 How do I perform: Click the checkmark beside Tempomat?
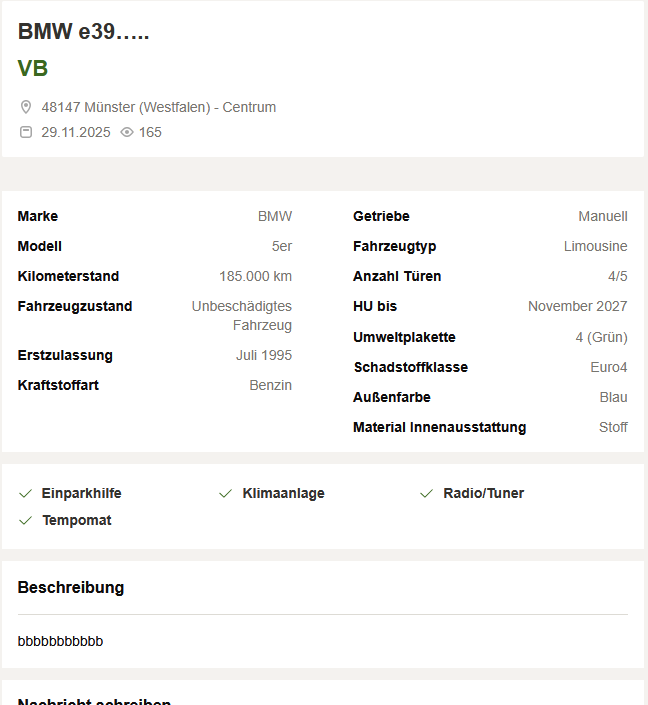point(26,520)
